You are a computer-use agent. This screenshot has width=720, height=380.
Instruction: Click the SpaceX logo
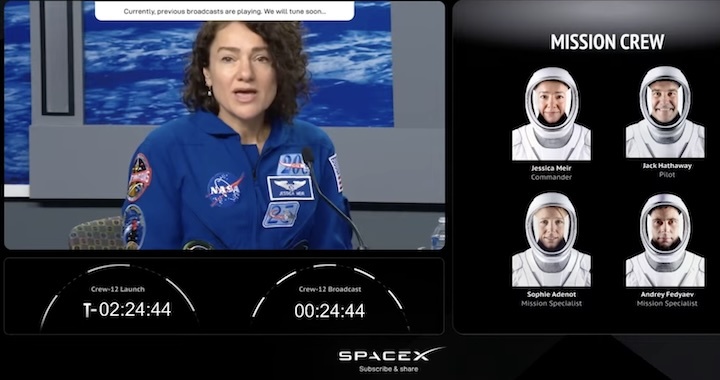391,355
